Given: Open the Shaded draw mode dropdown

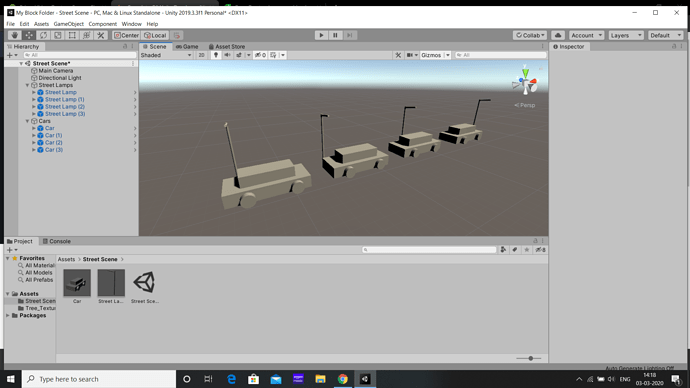Looking at the screenshot, I should (166, 55).
